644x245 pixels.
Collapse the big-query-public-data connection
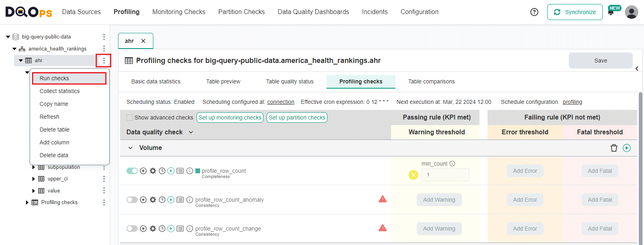[x=8, y=37]
